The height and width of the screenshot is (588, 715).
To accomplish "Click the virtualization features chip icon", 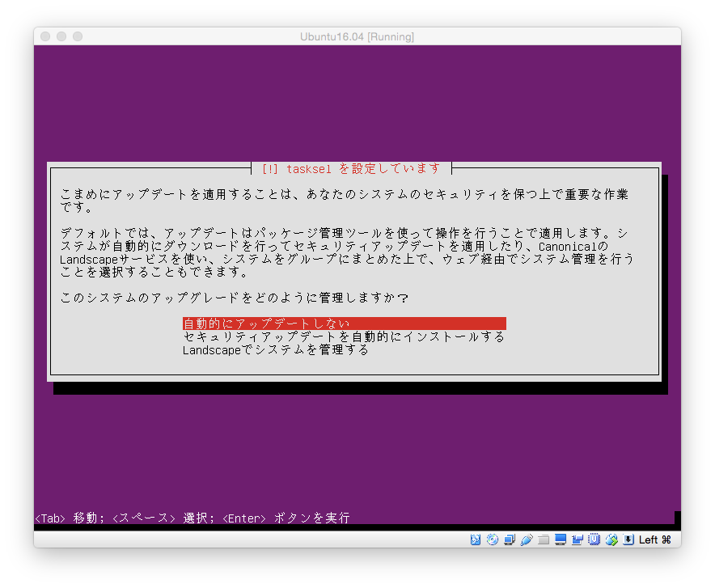I will [594, 539].
